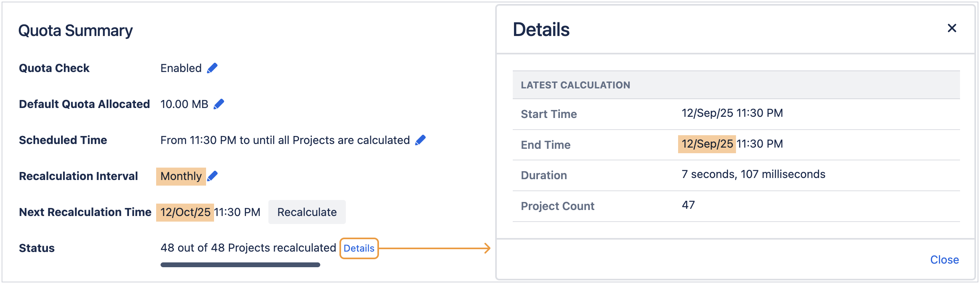
Task: Select the highlighted 12/Oct/25 recalculation date
Action: coord(186,212)
